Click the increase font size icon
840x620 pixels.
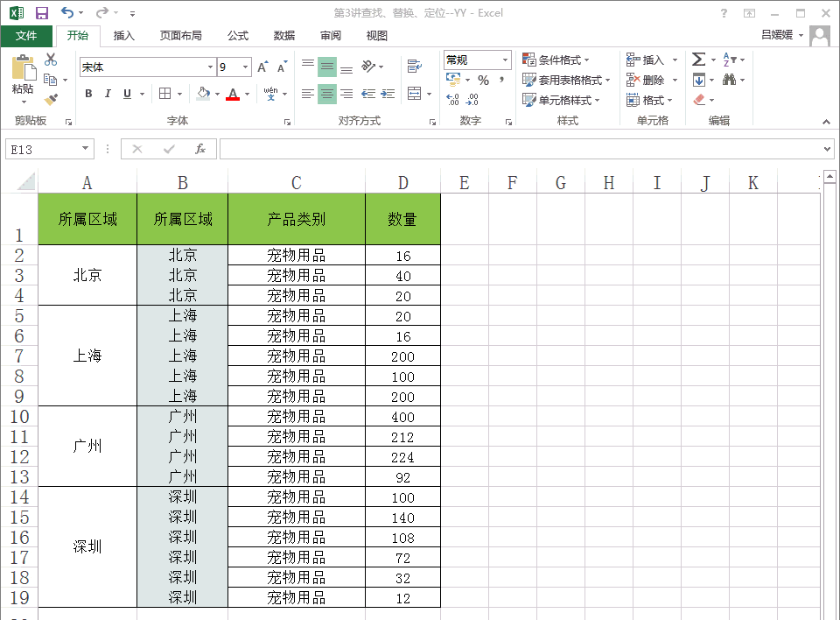pyautogui.click(x=262, y=67)
